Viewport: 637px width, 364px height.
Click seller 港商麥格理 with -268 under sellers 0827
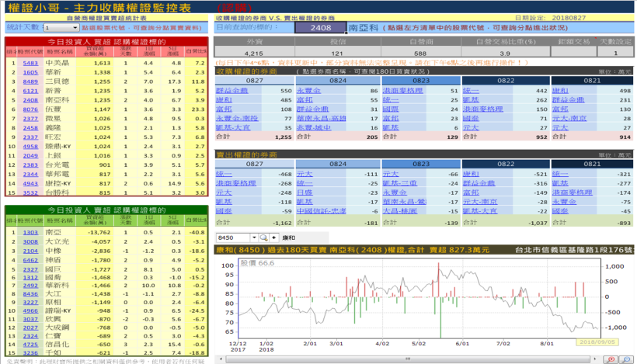tap(236, 183)
